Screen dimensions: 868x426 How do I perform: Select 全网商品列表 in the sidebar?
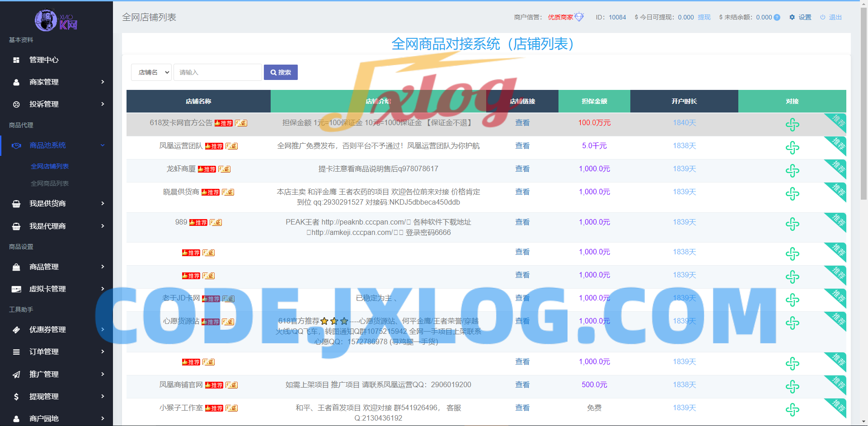[x=50, y=183]
